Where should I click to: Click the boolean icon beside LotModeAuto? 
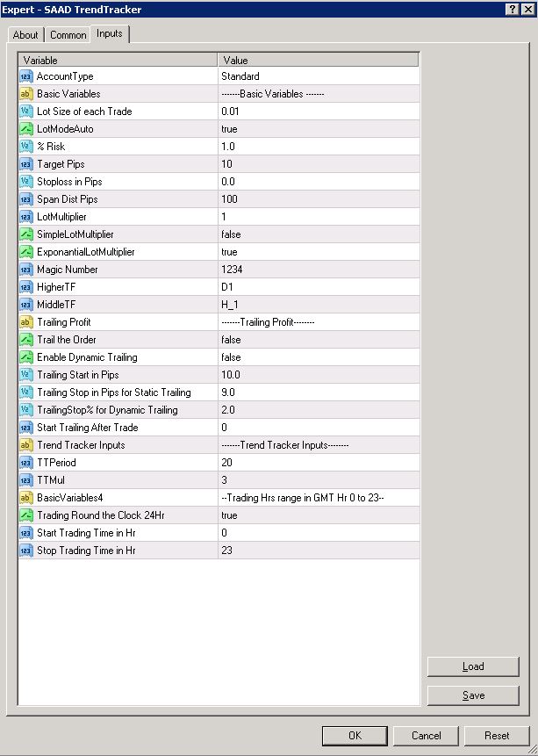point(26,129)
